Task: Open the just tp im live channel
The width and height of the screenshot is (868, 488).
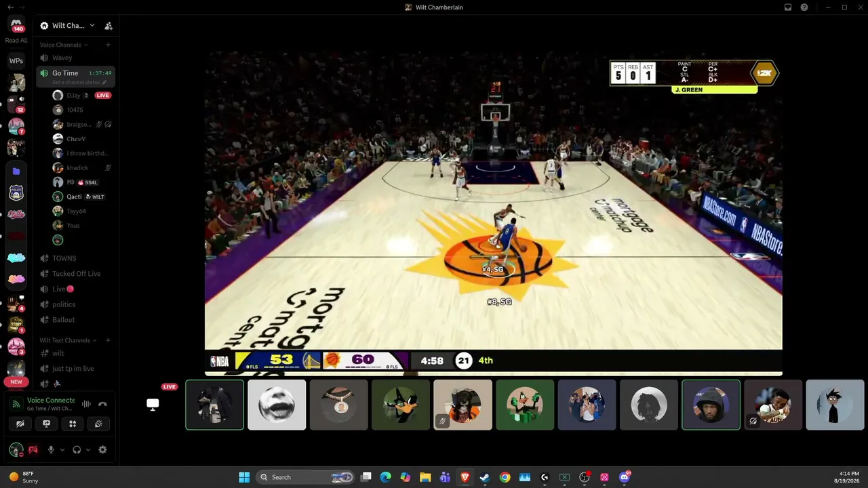Action: (75, 369)
